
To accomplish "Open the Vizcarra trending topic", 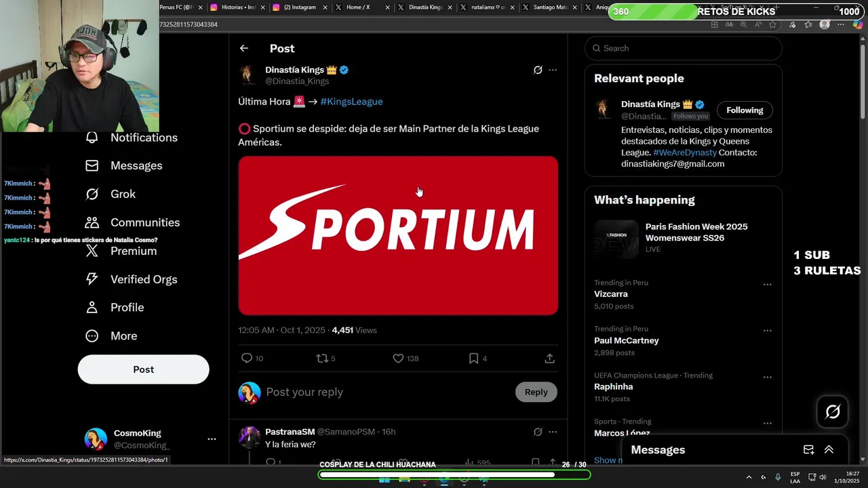I will [611, 294].
